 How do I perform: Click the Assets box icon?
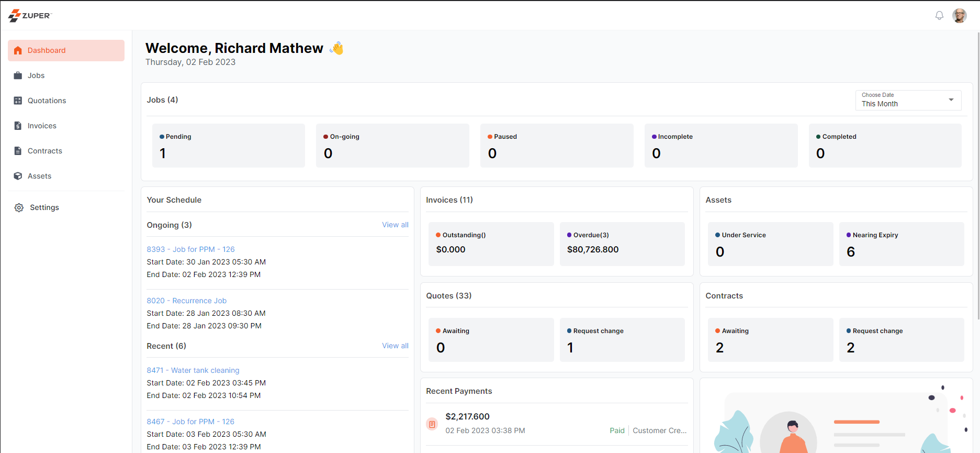coord(18,176)
